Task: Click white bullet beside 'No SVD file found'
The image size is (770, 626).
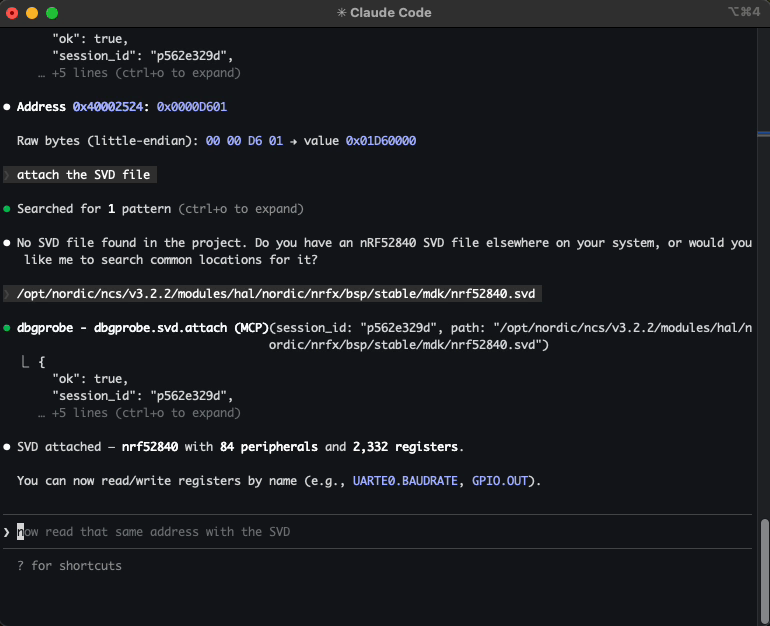Action: pos(7,243)
